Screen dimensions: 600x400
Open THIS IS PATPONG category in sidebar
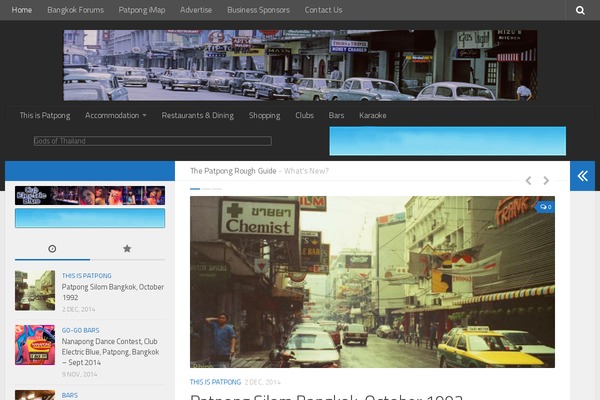coord(87,276)
